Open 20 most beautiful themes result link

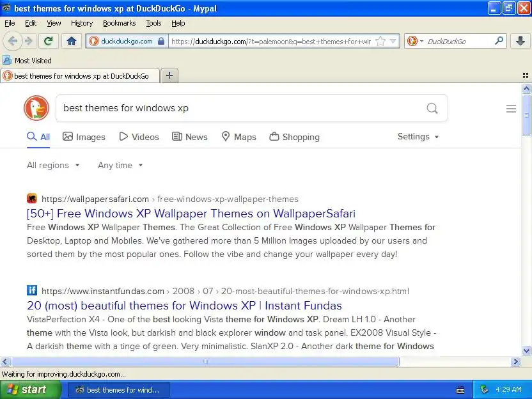tap(184, 306)
